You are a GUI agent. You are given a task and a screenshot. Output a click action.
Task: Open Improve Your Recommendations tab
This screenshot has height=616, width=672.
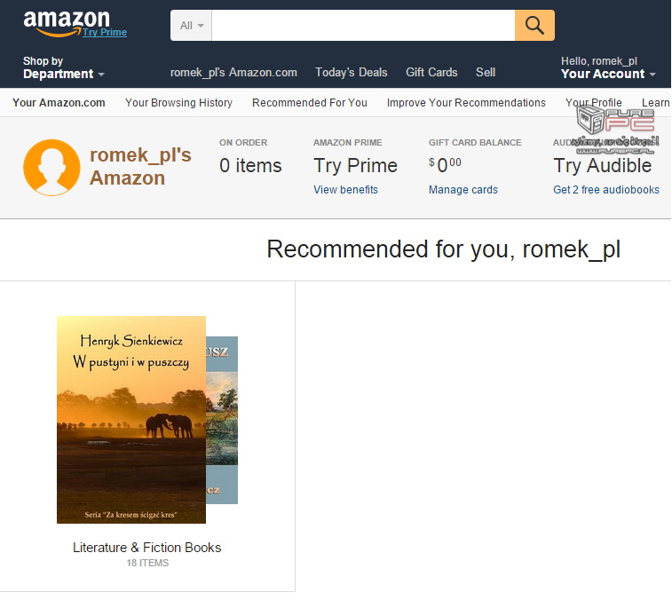(x=466, y=103)
